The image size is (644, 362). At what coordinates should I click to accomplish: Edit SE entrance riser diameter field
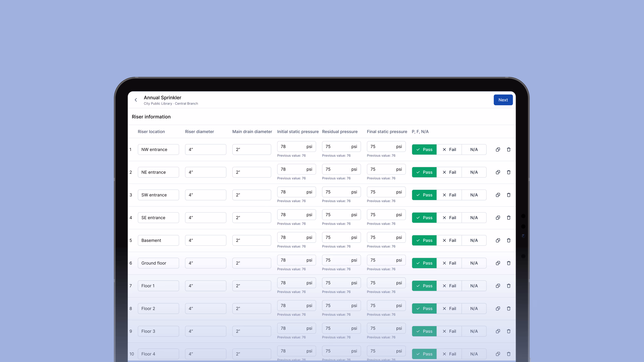[205, 218]
